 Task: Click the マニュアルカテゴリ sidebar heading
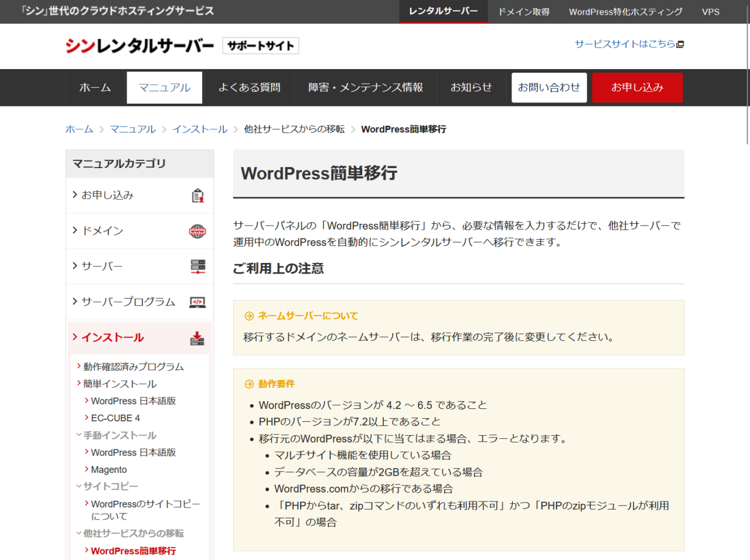(x=119, y=164)
